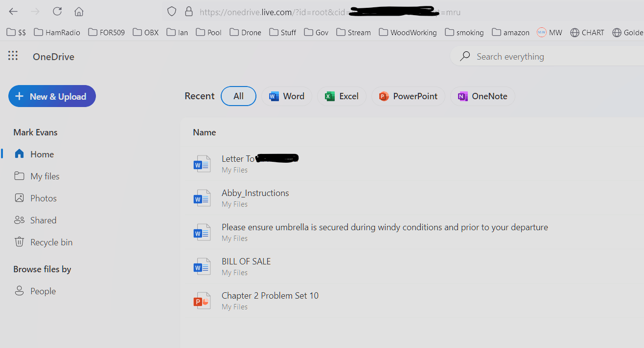Open the Gov bookmark folder

[x=316, y=32]
